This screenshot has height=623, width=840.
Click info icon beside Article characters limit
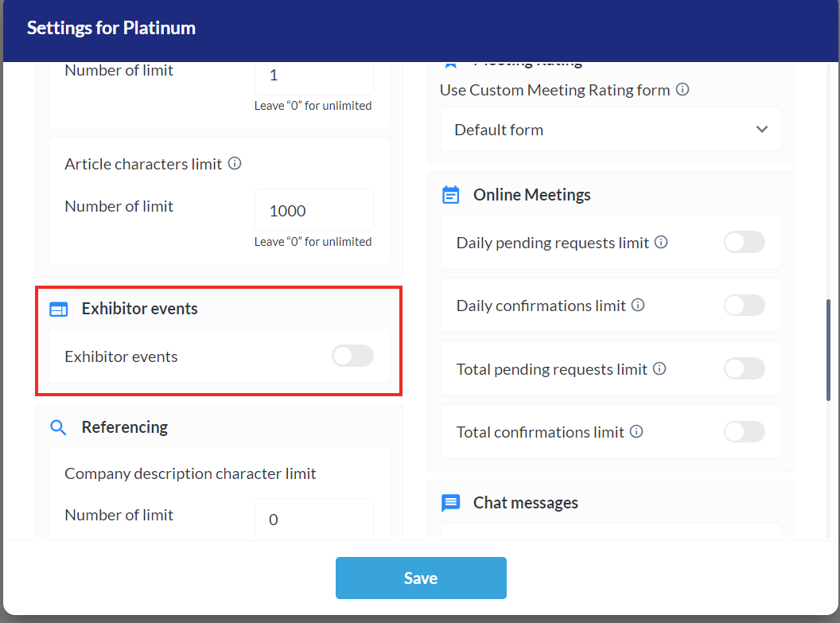pyautogui.click(x=235, y=163)
